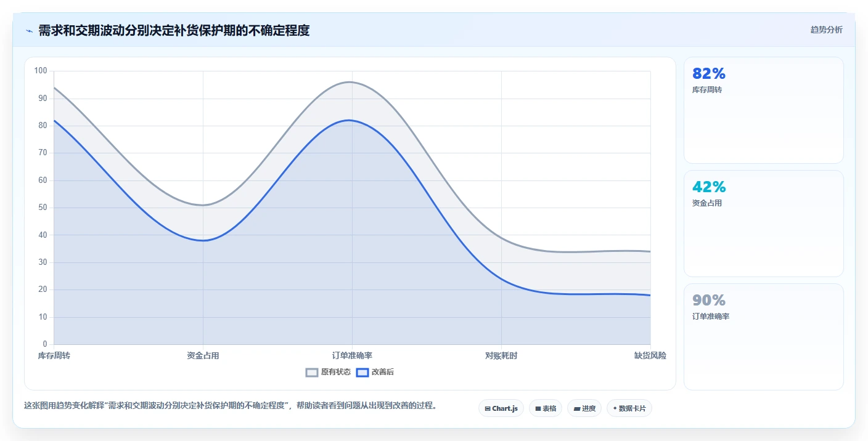Open the 42% 资金占用 card

click(x=764, y=224)
